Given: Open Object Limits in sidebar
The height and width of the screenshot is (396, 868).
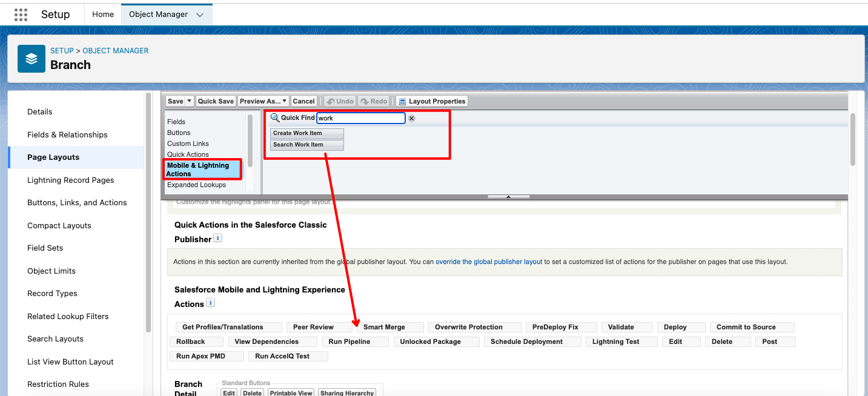Looking at the screenshot, I should point(51,271).
